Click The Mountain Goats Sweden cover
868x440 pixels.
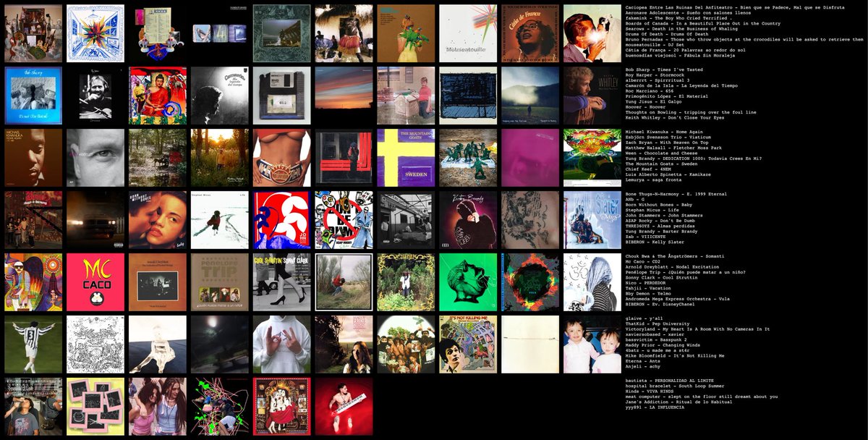406,158
